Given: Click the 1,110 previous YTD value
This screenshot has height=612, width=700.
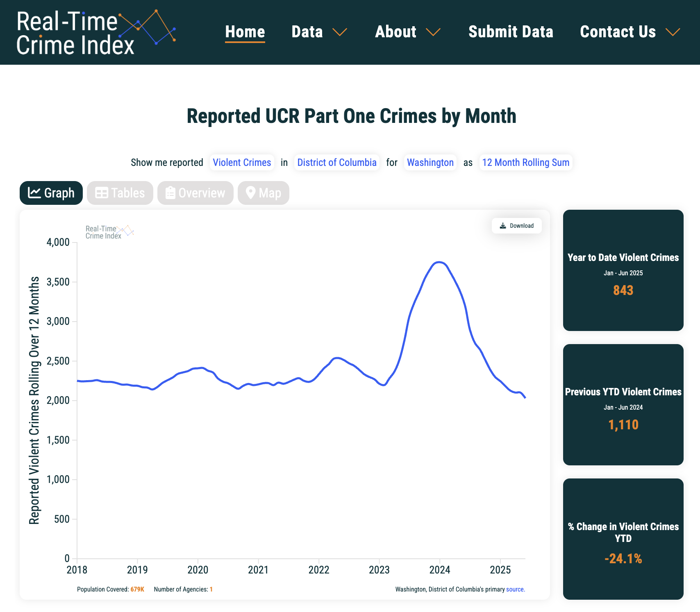Looking at the screenshot, I should 623,425.
